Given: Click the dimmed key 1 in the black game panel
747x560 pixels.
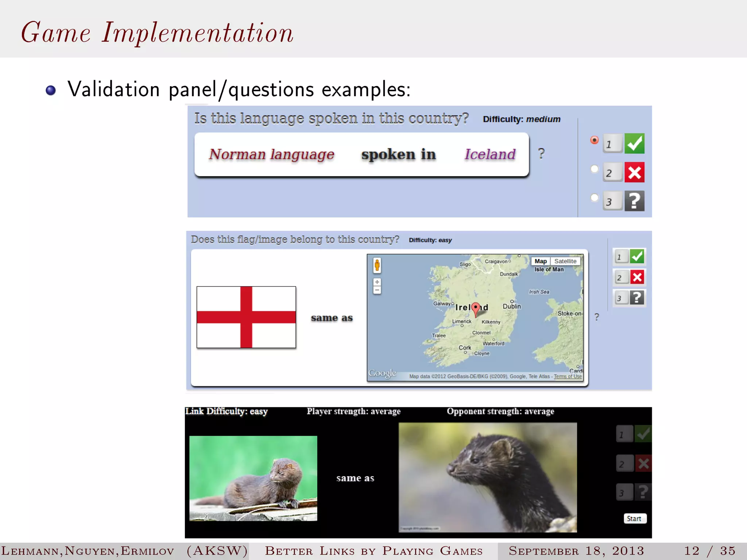Looking at the screenshot, I should point(624,434).
